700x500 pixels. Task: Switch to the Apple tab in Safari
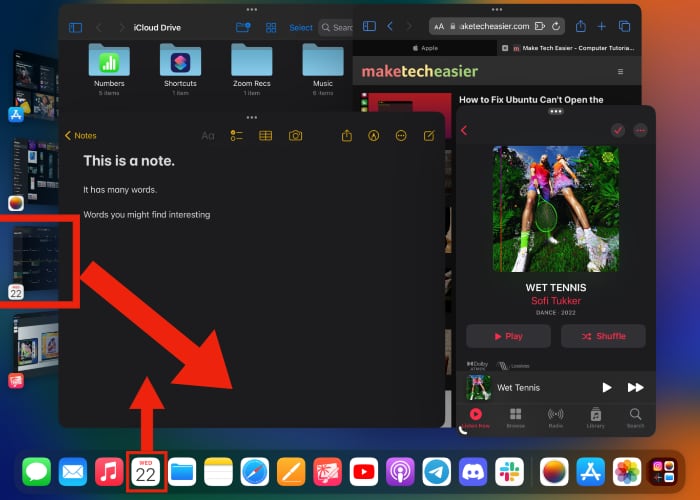click(x=425, y=48)
